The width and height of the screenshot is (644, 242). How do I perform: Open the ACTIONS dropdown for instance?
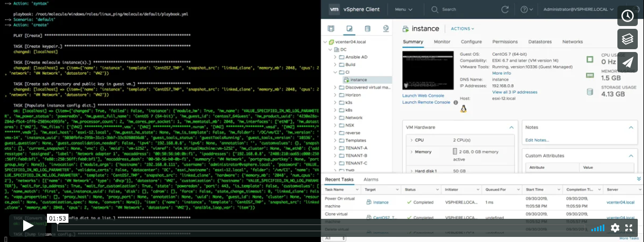coord(462,29)
